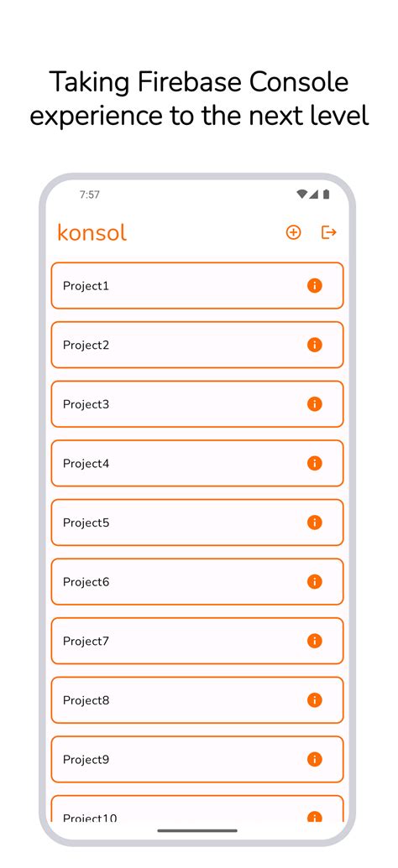Select the Project8 entry
The image size is (398, 868).
pyautogui.click(x=197, y=700)
